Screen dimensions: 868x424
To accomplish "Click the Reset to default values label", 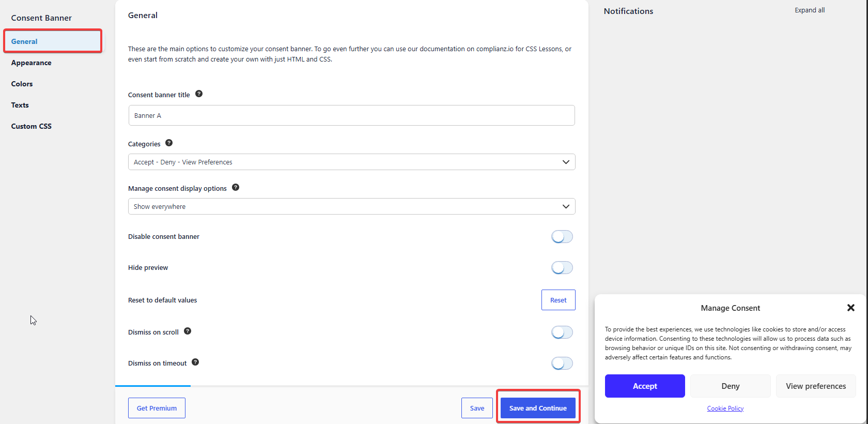I will tap(163, 300).
